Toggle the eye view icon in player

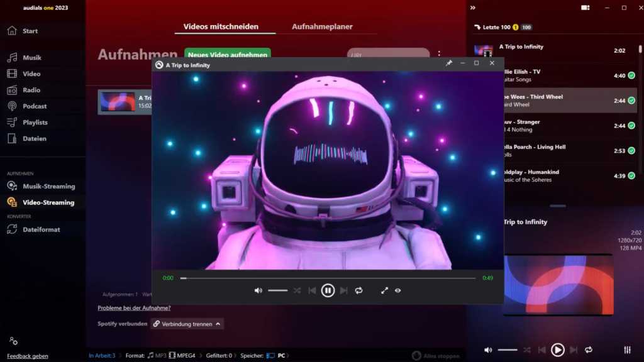click(x=397, y=290)
